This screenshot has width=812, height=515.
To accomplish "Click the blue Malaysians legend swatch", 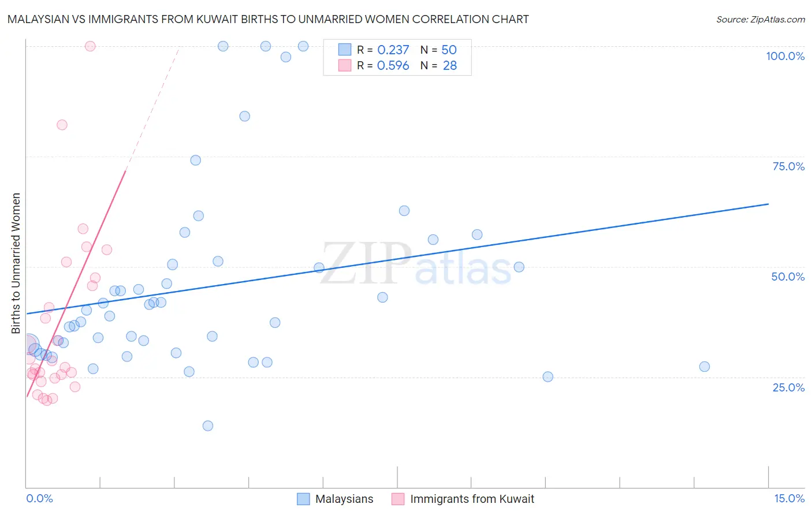I will [303, 499].
